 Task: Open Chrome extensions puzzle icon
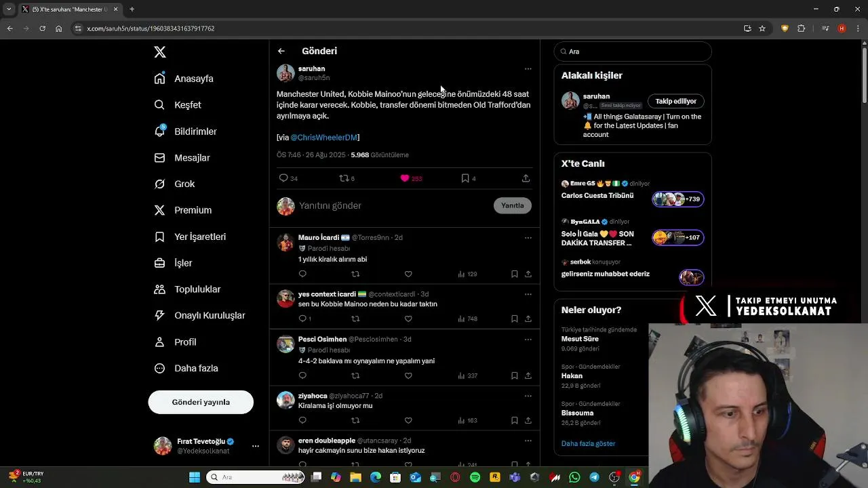(x=801, y=28)
